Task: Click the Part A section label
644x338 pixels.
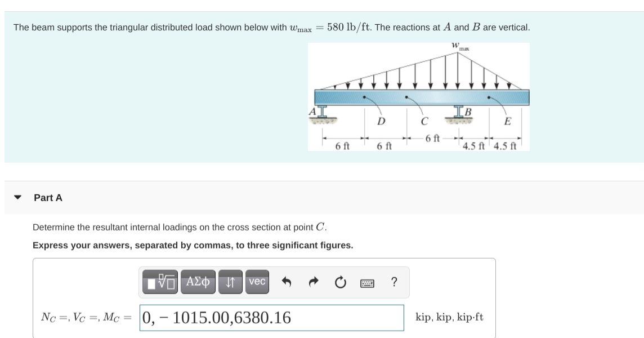Action: (x=46, y=198)
